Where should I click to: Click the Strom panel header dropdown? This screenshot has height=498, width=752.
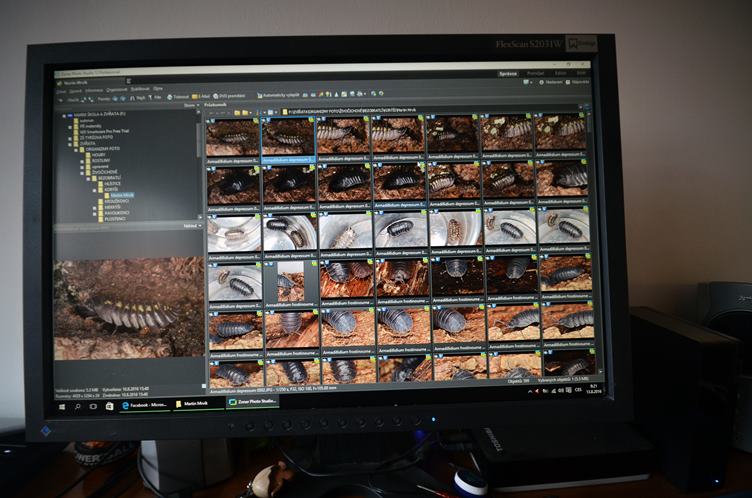click(x=191, y=105)
